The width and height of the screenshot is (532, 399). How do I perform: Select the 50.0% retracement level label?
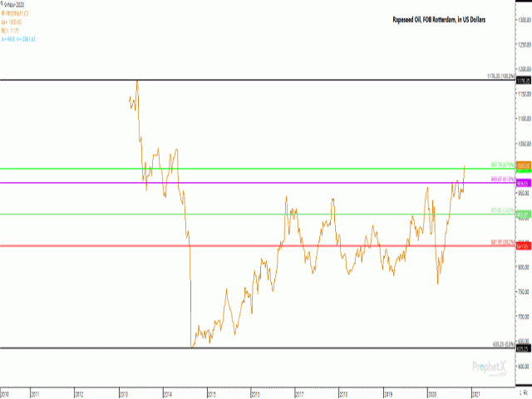[502, 210]
